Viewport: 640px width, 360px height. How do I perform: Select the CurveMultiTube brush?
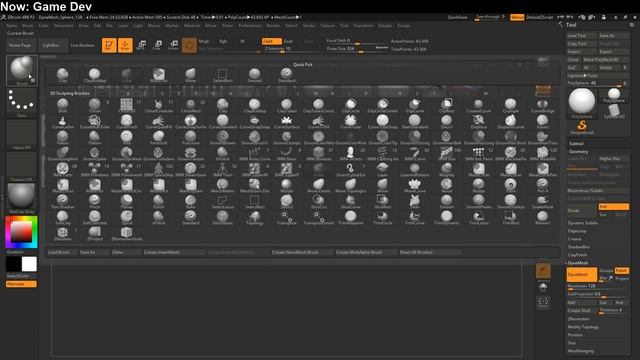click(x=95, y=122)
